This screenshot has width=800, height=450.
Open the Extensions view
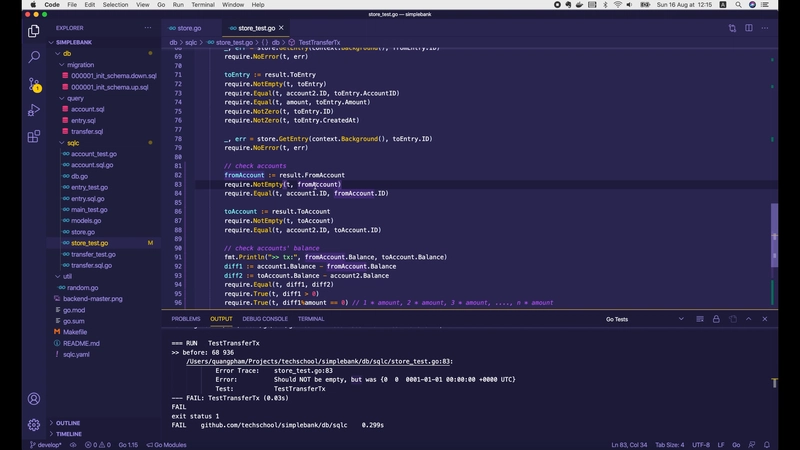tap(33, 136)
